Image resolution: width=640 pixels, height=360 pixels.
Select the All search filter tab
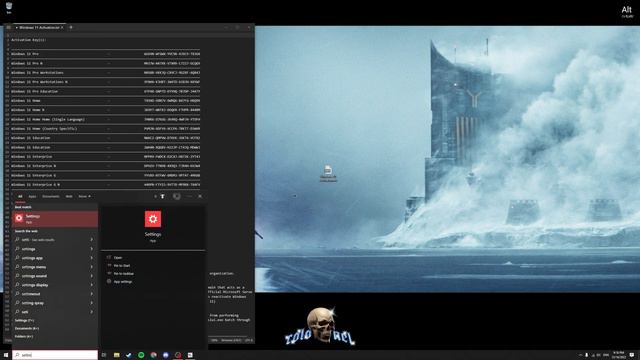20,196
